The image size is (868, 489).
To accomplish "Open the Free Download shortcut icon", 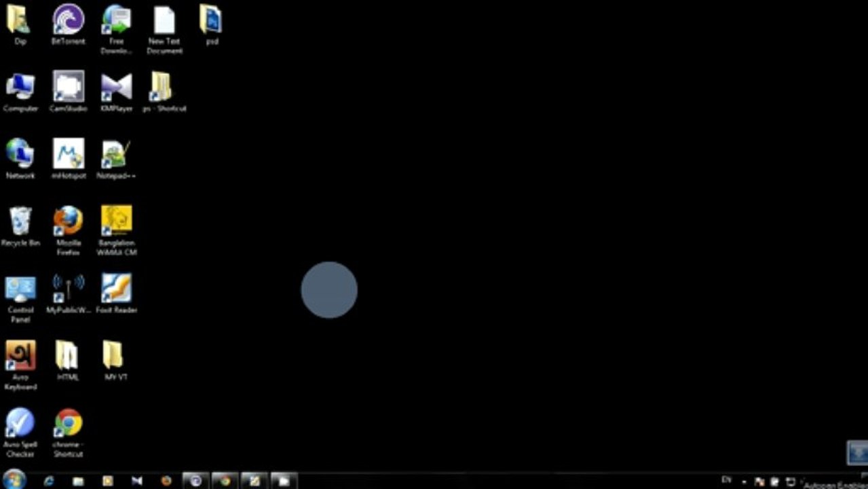I will click(116, 30).
